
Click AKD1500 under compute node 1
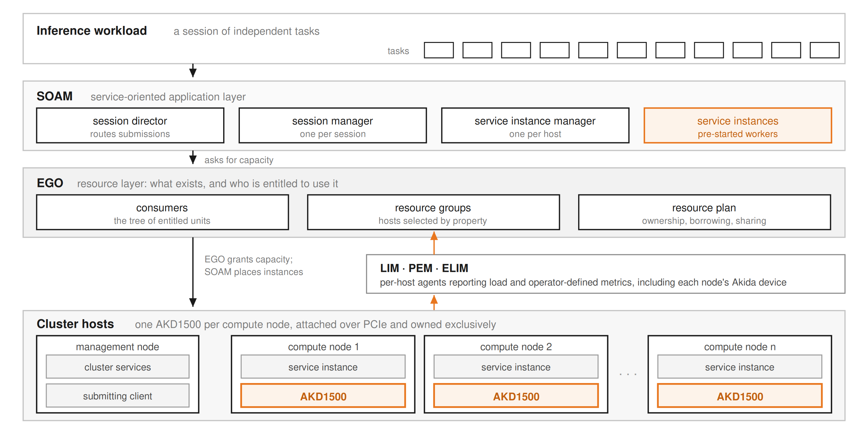[323, 396]
